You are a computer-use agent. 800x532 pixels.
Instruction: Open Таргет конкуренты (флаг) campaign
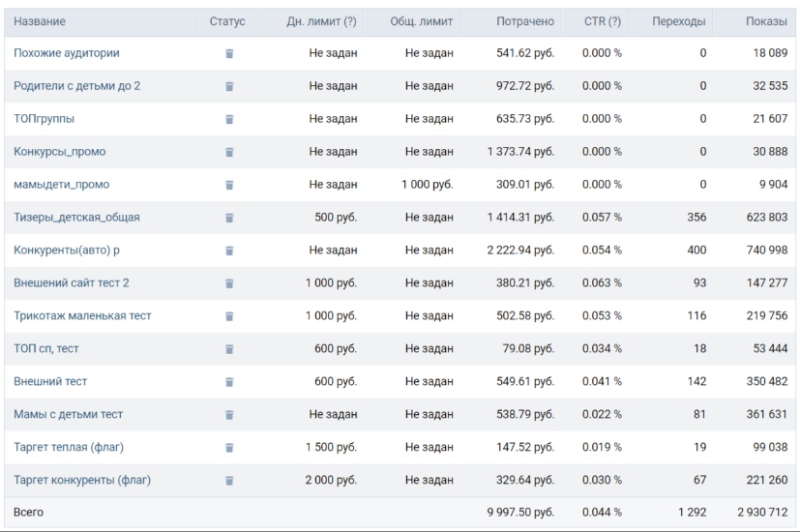click(82, 480)
